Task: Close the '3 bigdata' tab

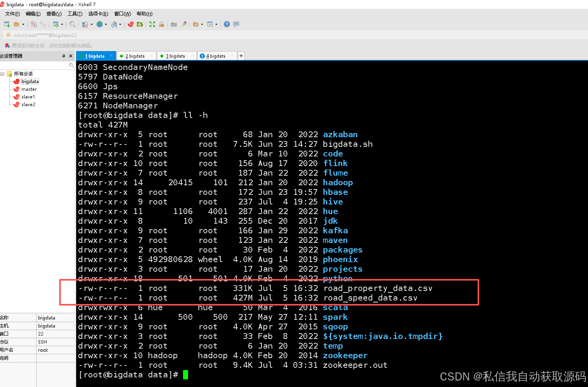Action: (192, 56)
